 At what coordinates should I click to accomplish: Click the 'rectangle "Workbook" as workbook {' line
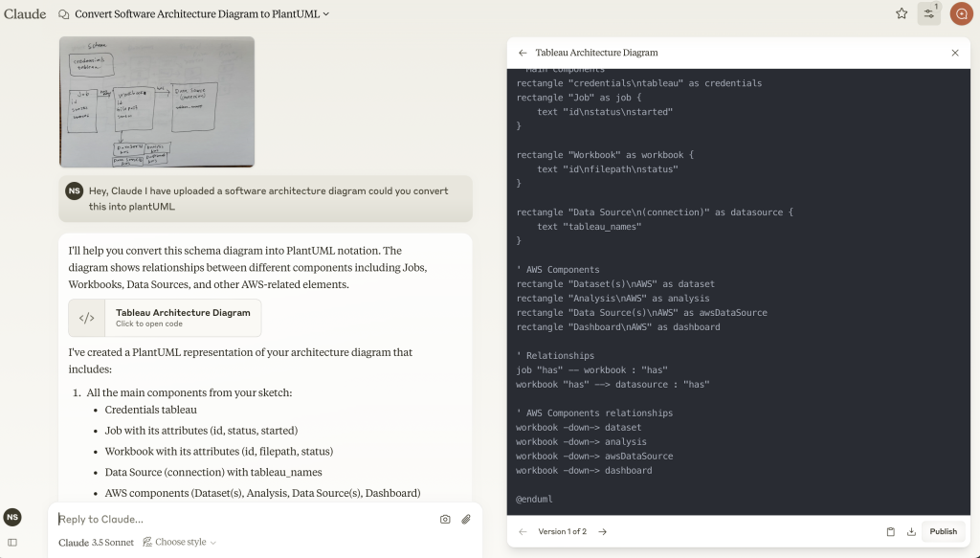[605, 155]
